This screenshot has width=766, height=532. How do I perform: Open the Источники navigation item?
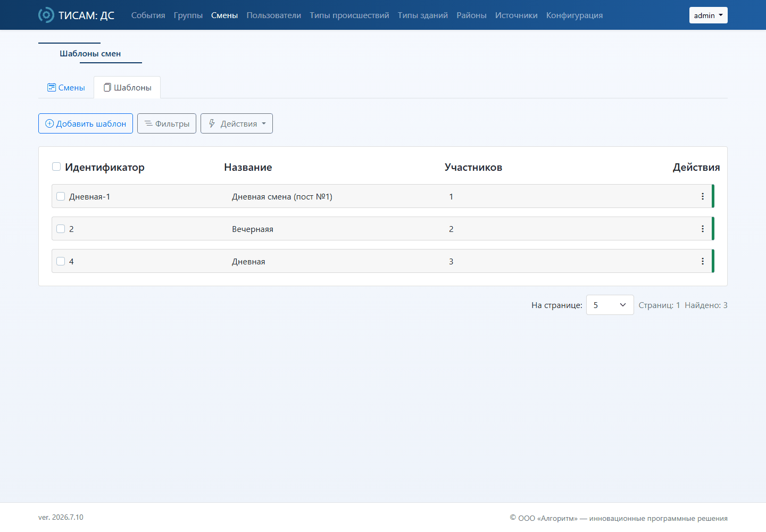point(517,15)
